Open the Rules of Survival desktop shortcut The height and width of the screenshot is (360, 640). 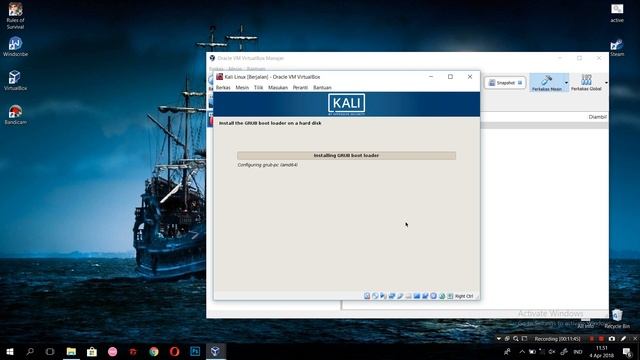[x=15, y=16]
